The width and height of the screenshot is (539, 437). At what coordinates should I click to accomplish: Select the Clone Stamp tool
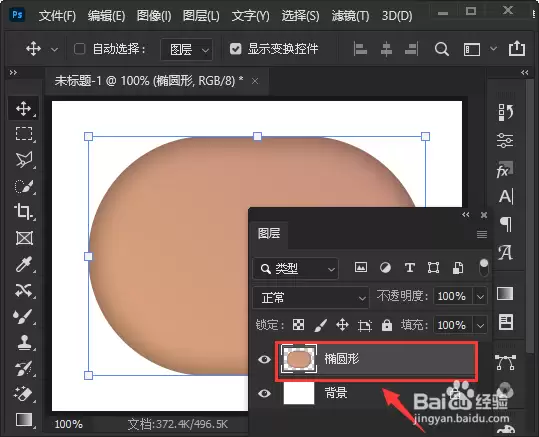[x=23, y=342]
